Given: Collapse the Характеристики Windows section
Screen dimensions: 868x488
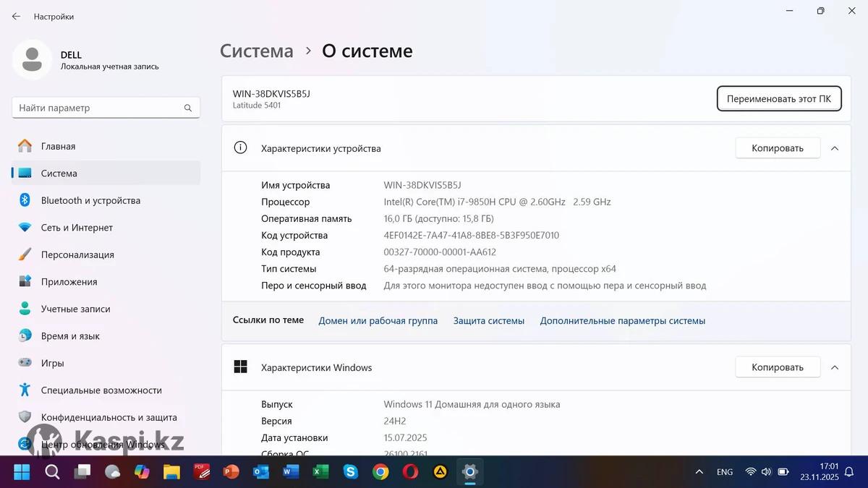Looking at the screenshot, I should click(834, 367).
